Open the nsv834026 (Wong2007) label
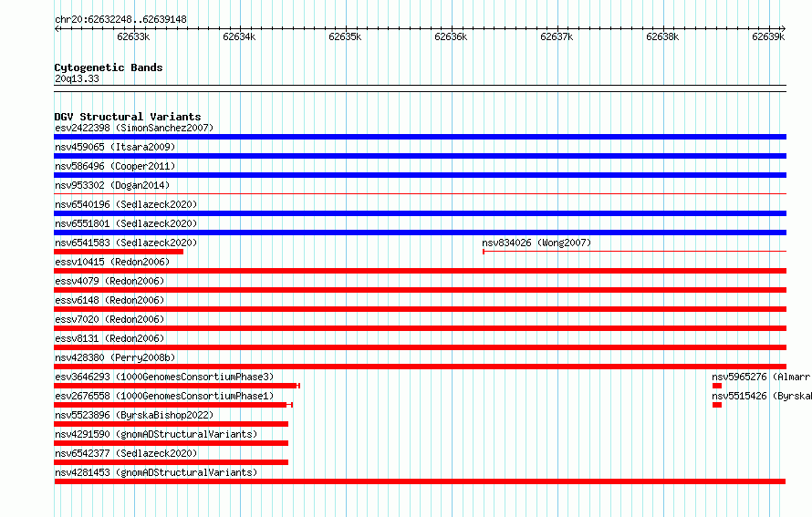Screen dimensions: 812x517 pos(536,243)
